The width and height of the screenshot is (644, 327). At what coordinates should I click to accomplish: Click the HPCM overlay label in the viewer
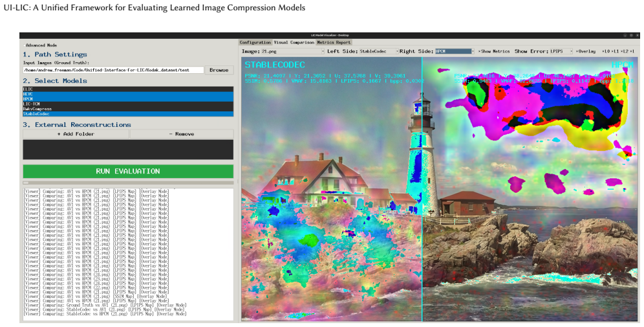point(623,65)
